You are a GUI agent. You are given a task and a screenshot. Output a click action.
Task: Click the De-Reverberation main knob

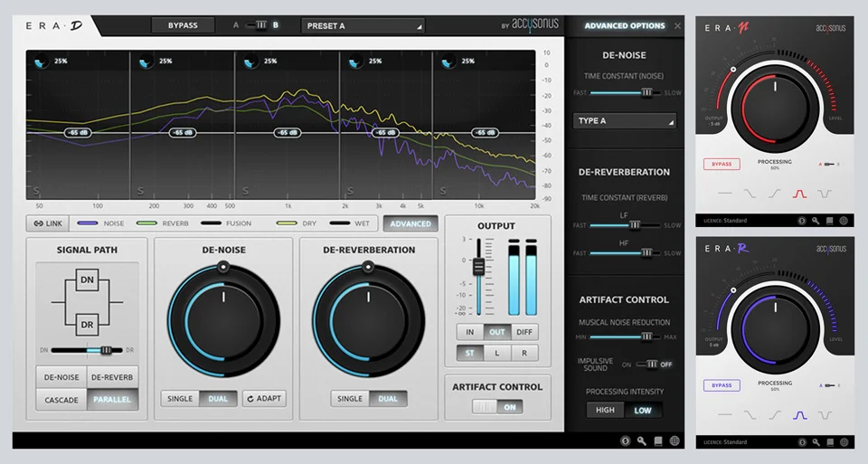coord(368,320)
